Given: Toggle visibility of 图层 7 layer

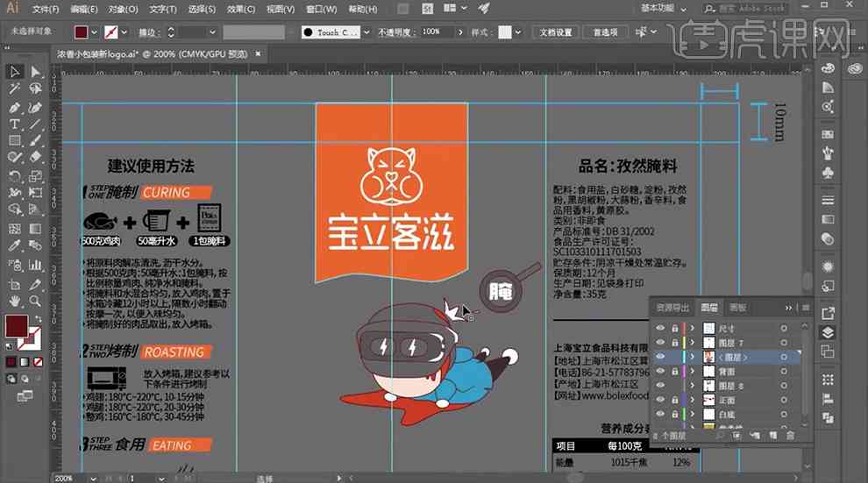Looking at the screenshot, I should tap(660, 343).
